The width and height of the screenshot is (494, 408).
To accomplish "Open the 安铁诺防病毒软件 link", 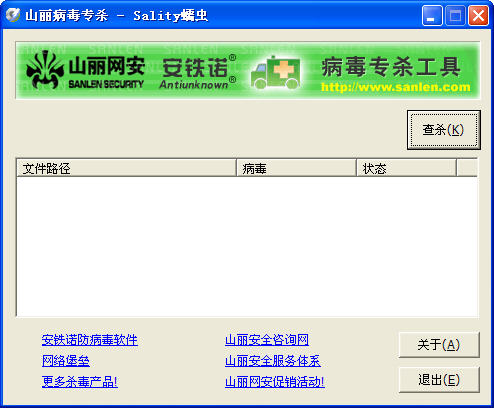I will 90,340.
